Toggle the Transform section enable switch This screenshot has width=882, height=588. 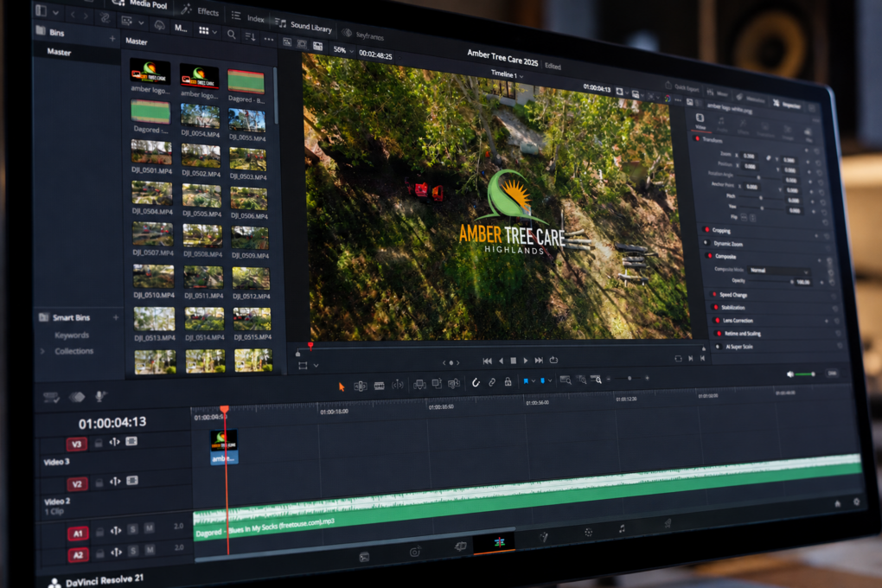[698, 139]
